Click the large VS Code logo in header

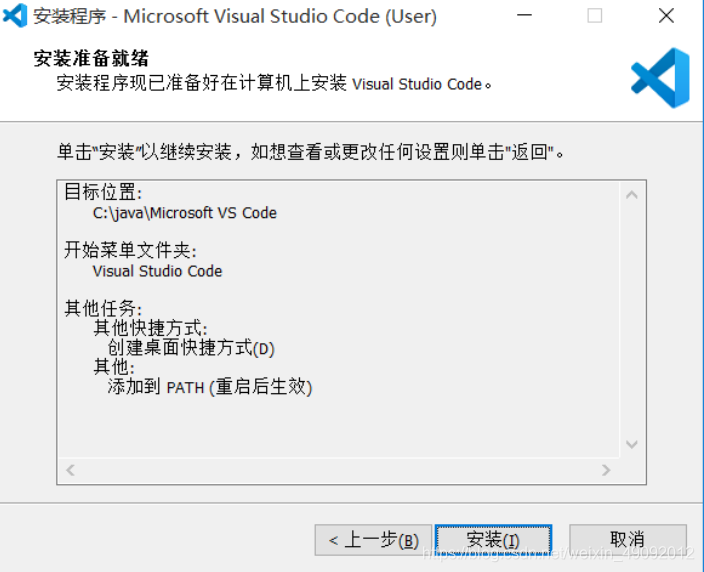click(660, 78)
